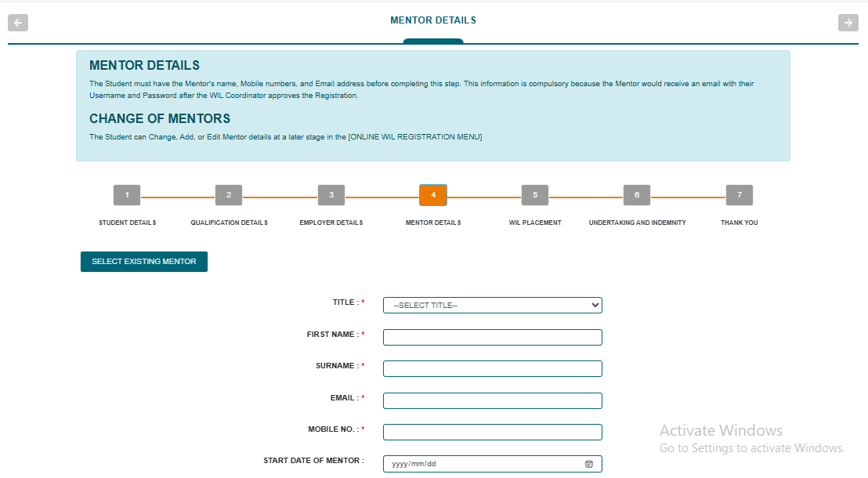Click the Mentor Details page title

[x=433, y=20]
